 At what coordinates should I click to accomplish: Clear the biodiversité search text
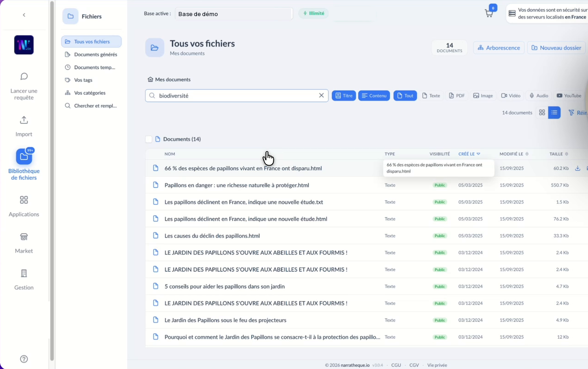[322, 96]
